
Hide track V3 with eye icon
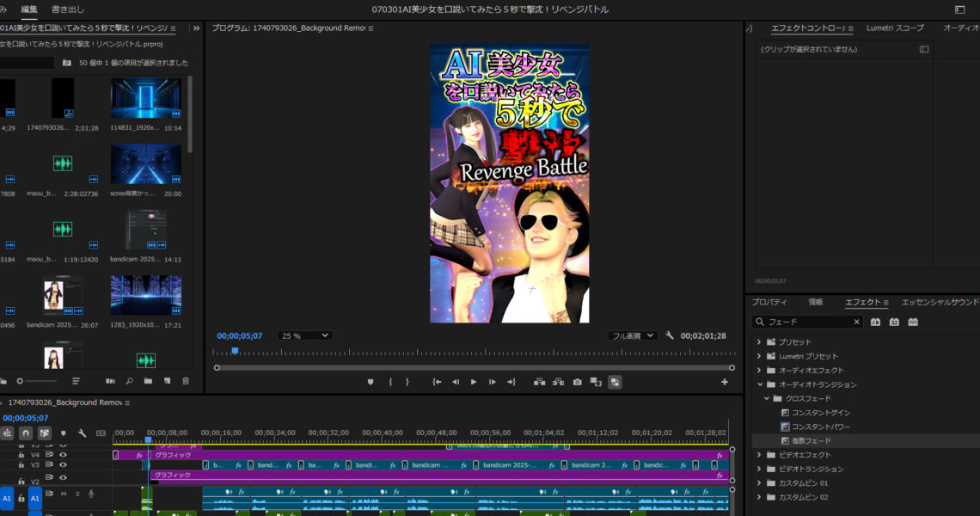[63, 465]
